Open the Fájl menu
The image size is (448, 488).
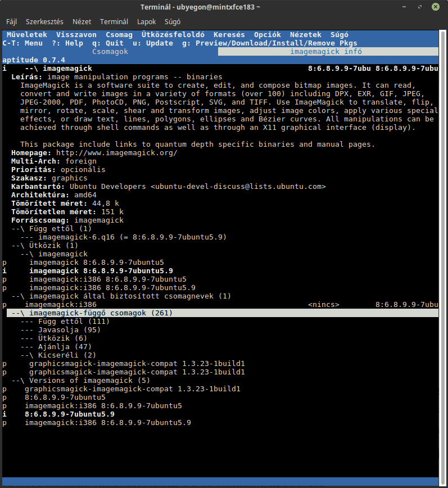tap(11, 22)
